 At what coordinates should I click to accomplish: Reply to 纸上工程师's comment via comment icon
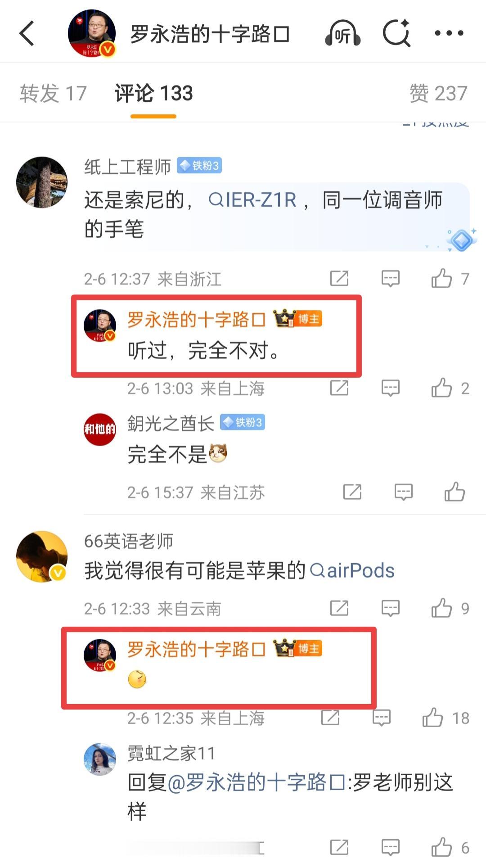pyautogui.click(x=390, y=279)
